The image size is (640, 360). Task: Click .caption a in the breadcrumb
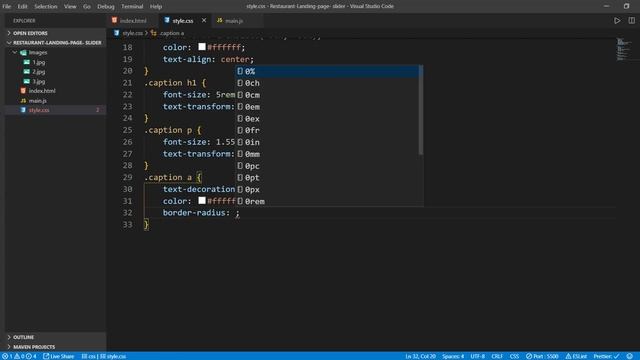pyautogui.click(x=171, y=33)
